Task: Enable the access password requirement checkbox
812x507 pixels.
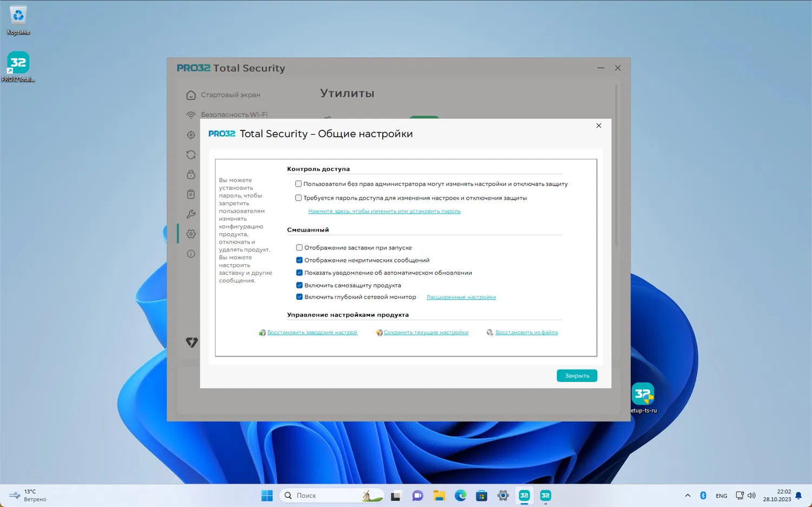Action: [298, 198]
